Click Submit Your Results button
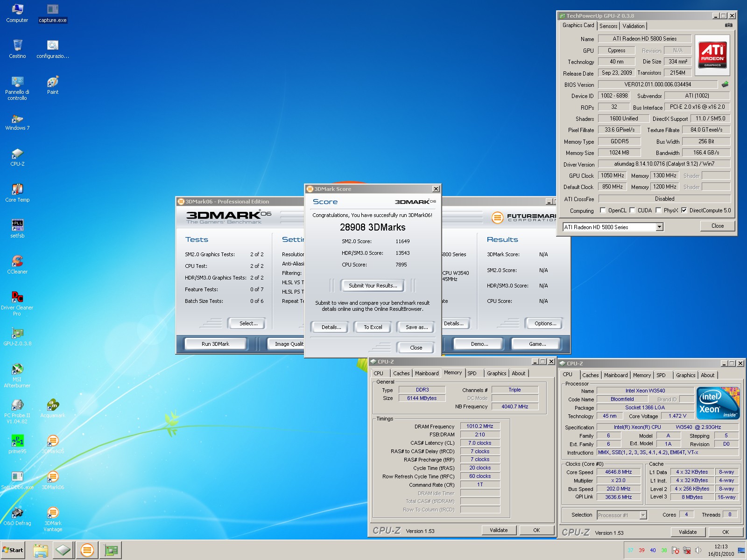Image resolution: width=747 pixels, height=560 pixels. point(373,286)
